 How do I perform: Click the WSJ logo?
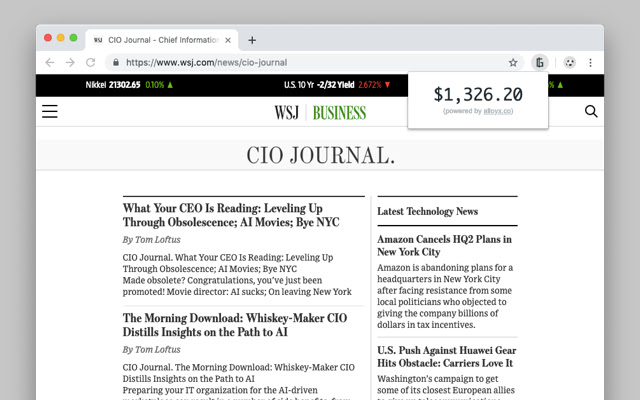[287, 113]
